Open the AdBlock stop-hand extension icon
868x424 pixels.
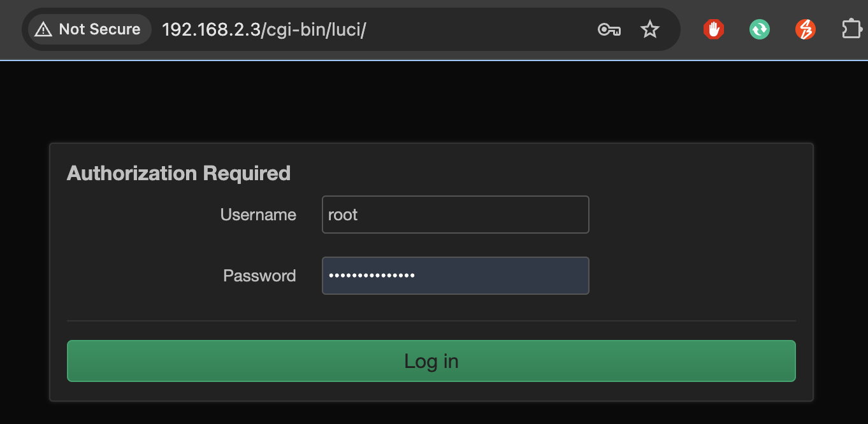coord(713,29)
